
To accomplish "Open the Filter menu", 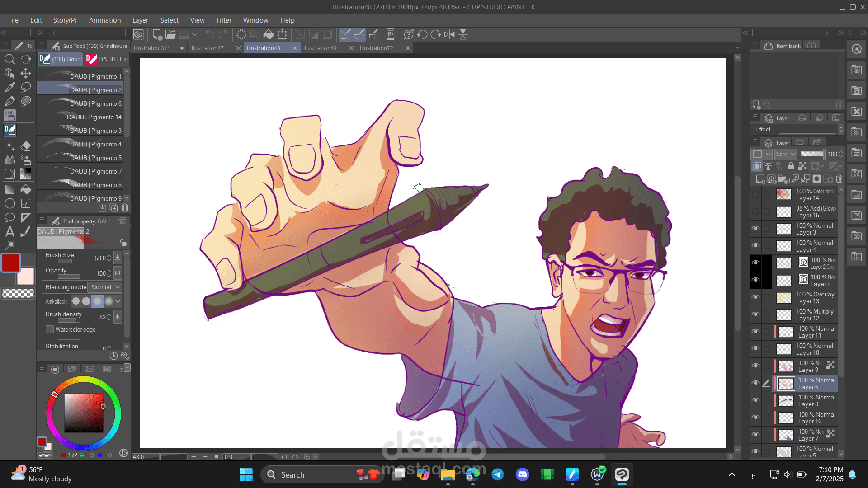I will coord(223,20).
